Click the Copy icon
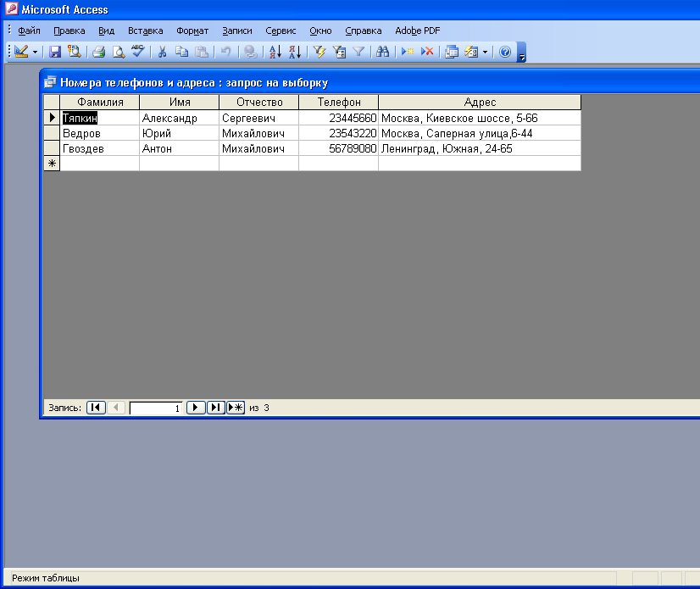This screenshot has width=700, height=589. coord(181,52)
